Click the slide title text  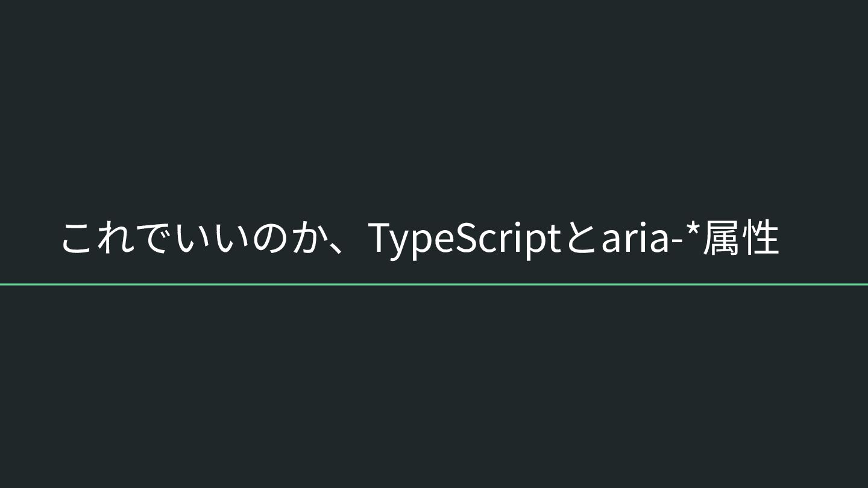tap(420, 239)
